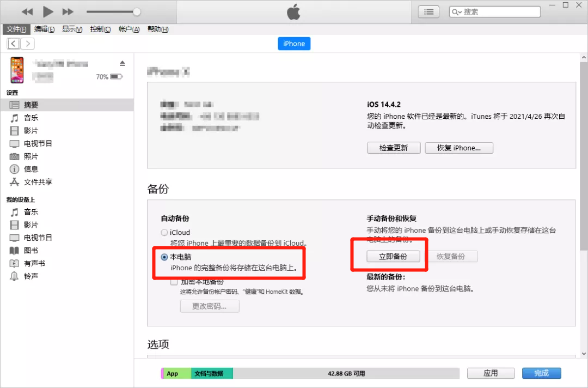
Task: Open the 控制(C) menu
Action: [x=100, y=29]
